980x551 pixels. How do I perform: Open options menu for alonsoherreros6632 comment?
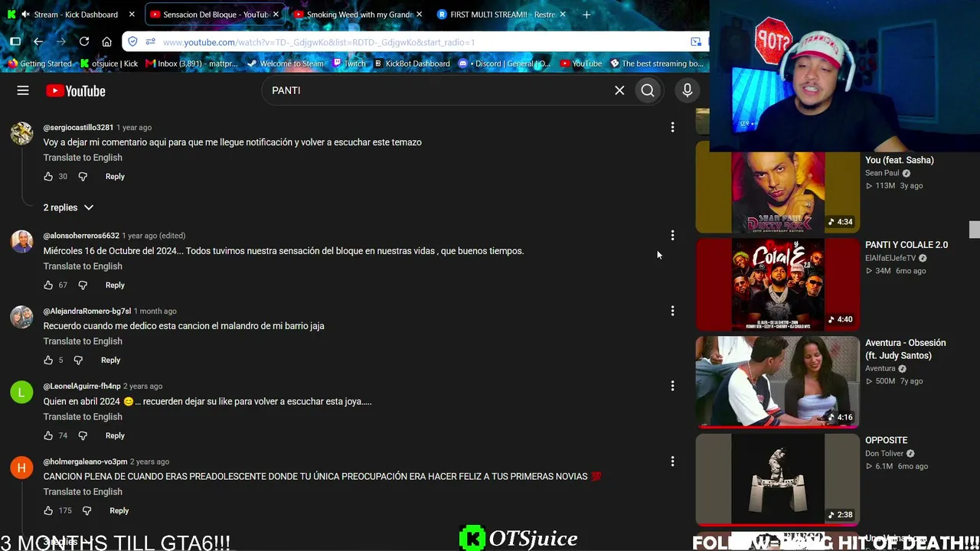click(672, 236)
